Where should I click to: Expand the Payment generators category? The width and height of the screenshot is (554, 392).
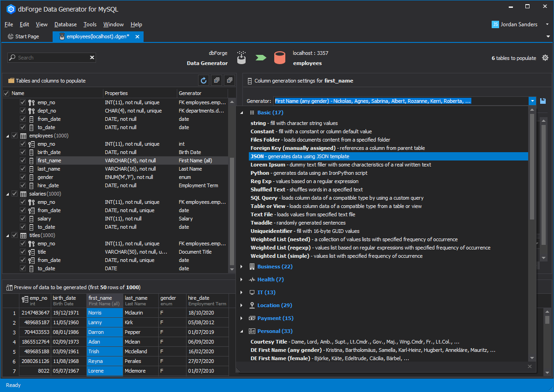tap(241, 318)
